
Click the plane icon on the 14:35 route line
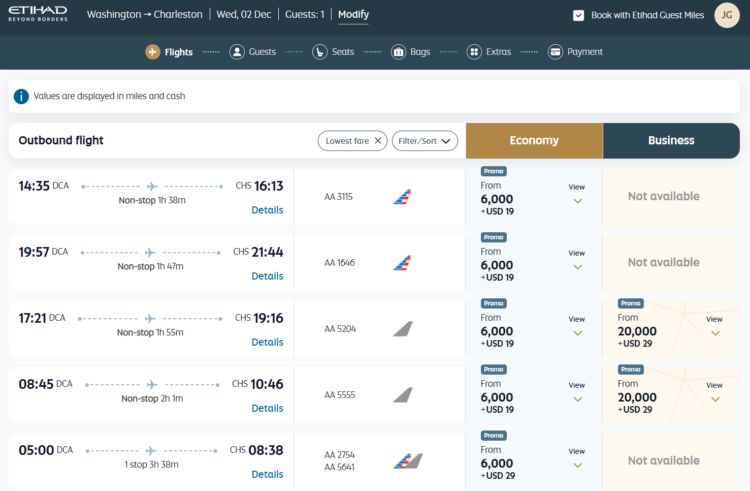[x=152, y=186]
